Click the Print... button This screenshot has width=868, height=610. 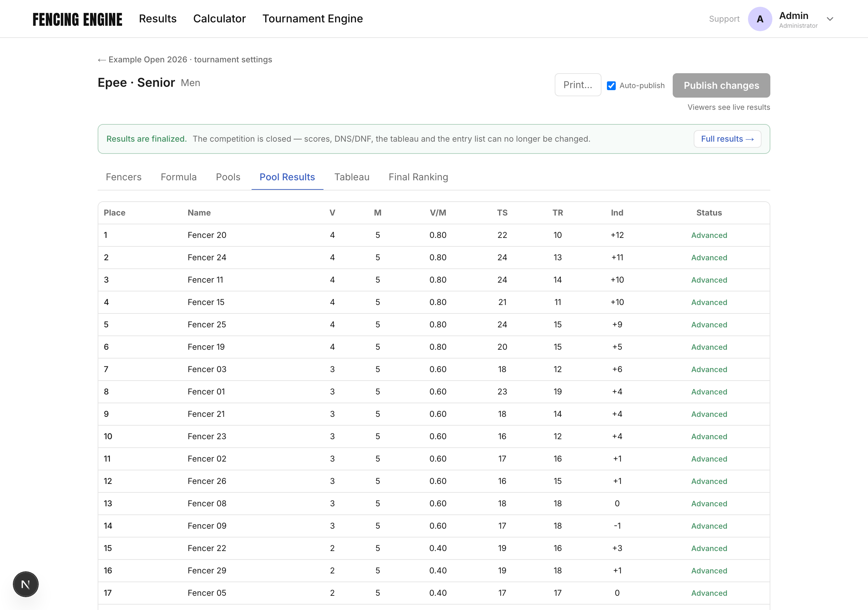point(578,85)
